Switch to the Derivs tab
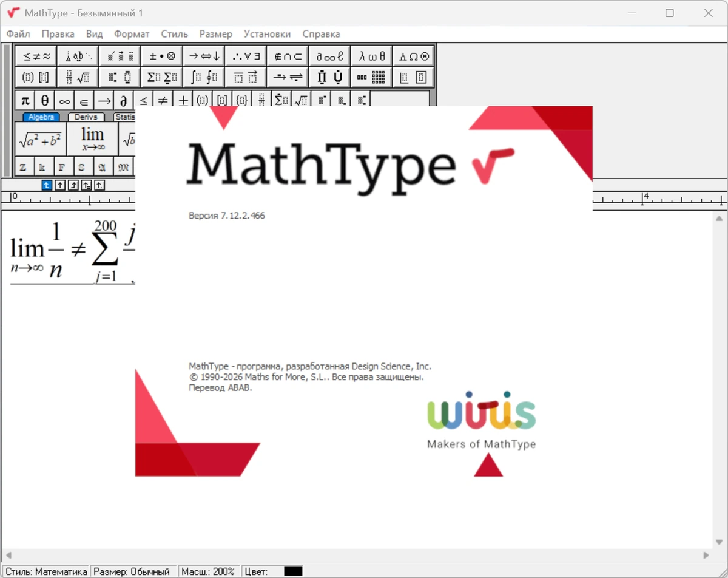Image resolution: width=728 pixels, height=578 pixels. click(x=86, y=117)
